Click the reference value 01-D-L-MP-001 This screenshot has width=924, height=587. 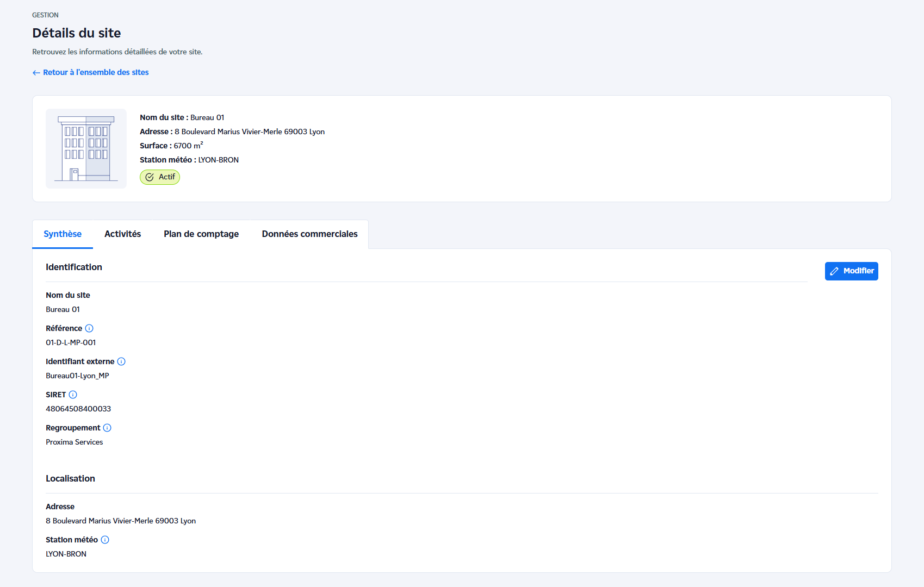[x=71, y=342]
